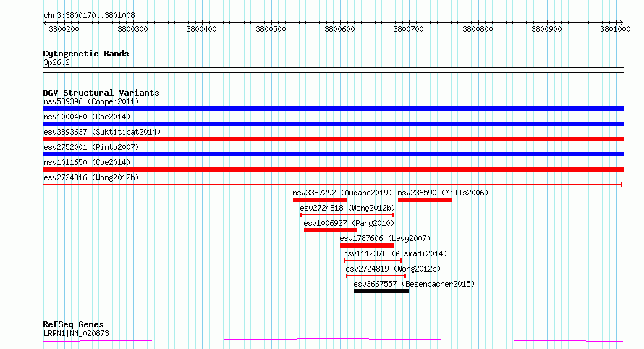This screenshot has width=644, height=349.
Task: Click the 3800800 ruler position label
Action: [x=478, y=29]
